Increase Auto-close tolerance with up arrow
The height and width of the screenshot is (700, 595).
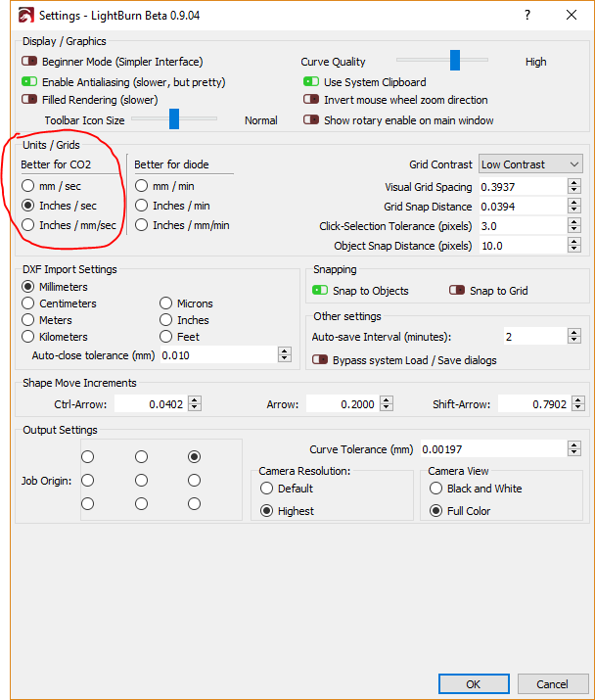click(285, 350)
